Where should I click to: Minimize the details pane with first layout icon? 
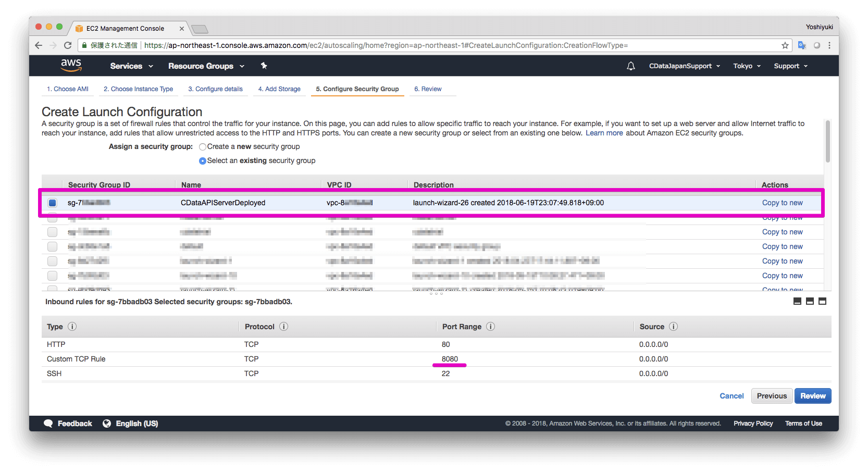(797, 301)
